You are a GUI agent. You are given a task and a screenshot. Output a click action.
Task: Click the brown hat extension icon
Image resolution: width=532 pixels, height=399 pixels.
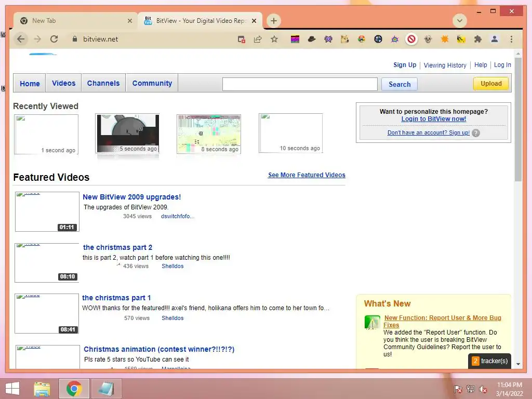tap(312, 39)
